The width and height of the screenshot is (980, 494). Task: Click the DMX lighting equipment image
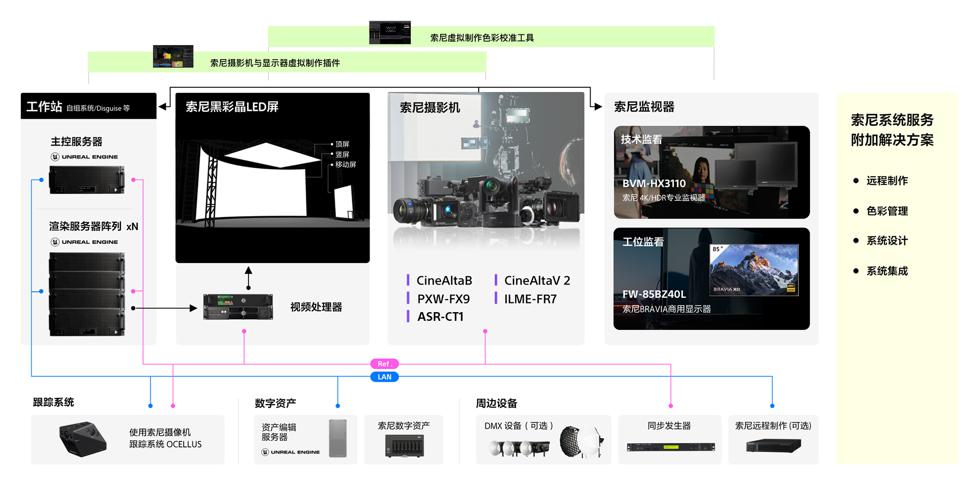[545, 442]
